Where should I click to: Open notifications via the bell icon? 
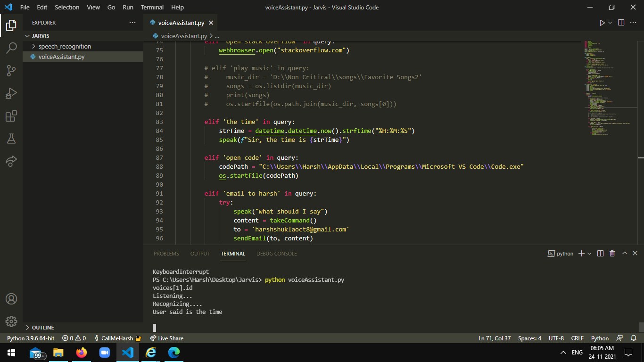(634, 338)
